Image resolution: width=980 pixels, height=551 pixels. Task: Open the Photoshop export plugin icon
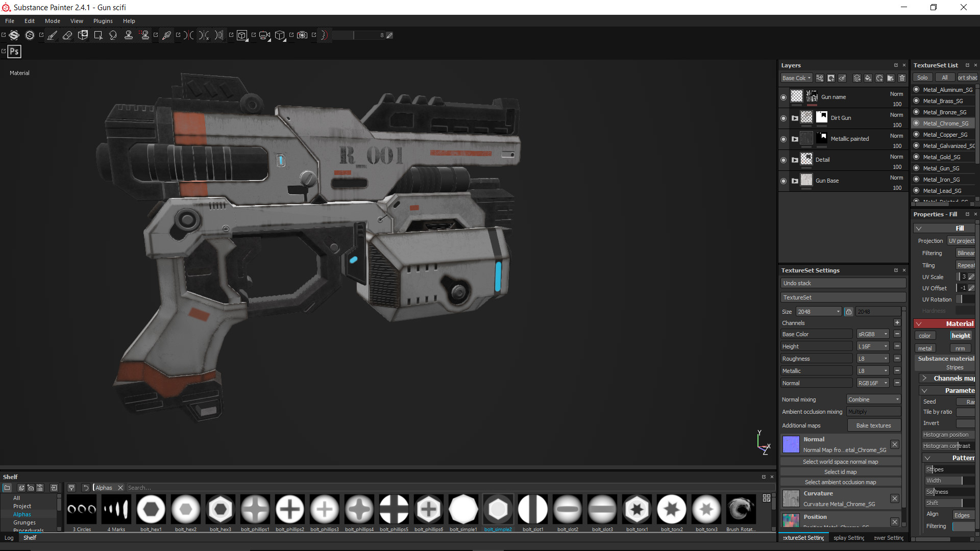click(x=14, y=51)
